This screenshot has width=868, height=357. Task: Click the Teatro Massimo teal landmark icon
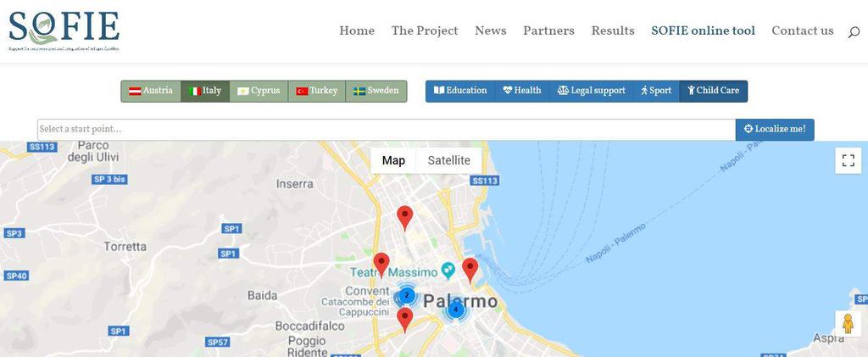click(x=448, y=271)
